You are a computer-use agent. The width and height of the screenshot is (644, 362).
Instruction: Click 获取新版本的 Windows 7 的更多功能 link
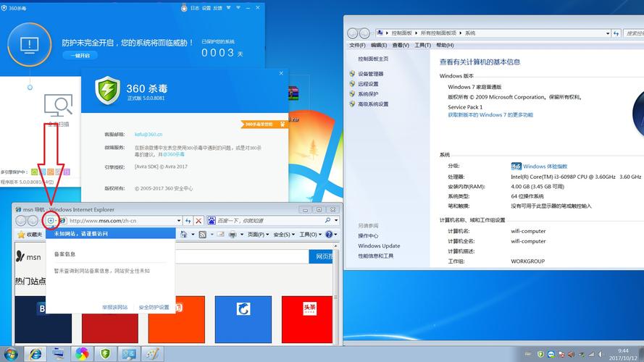(x=490, y=115)
